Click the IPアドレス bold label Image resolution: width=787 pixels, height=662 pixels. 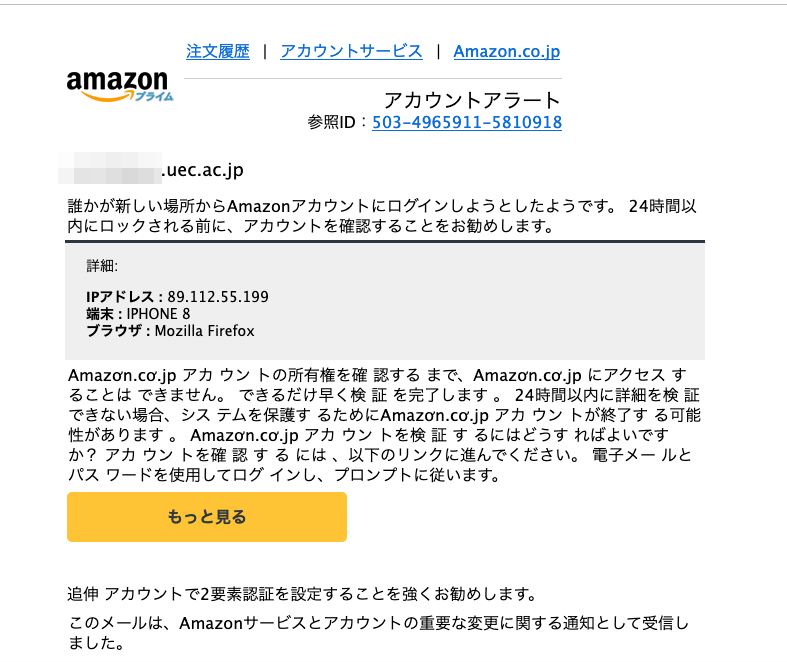pos(120,297)
